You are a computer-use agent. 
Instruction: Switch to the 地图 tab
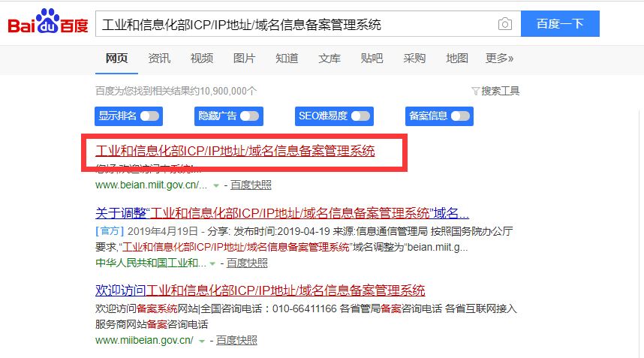click(x=456, y=59)
